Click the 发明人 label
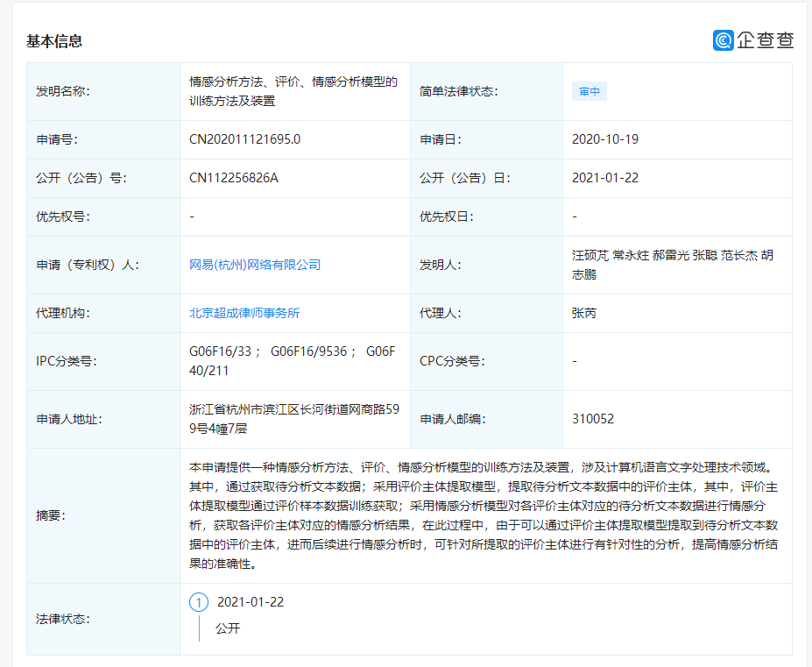The height and width of the screenshot is (667, 812). [441, 265]
